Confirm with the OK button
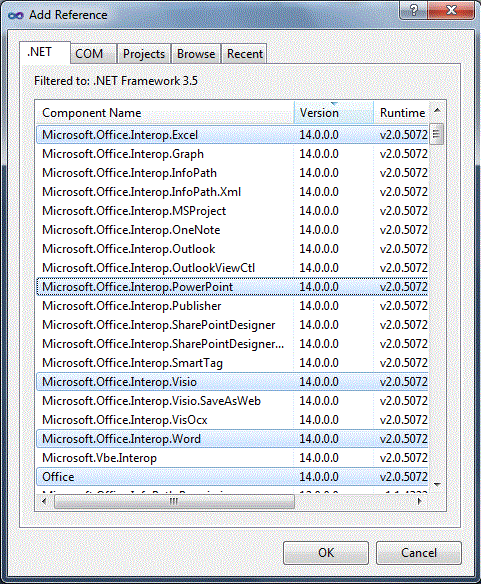The image size is (481, 584). tap(326, 553)
